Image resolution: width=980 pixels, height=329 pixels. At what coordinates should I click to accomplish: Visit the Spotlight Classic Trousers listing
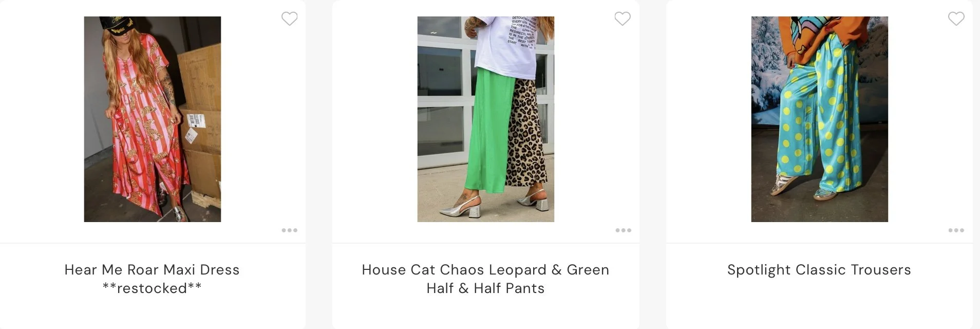[819, 270]
